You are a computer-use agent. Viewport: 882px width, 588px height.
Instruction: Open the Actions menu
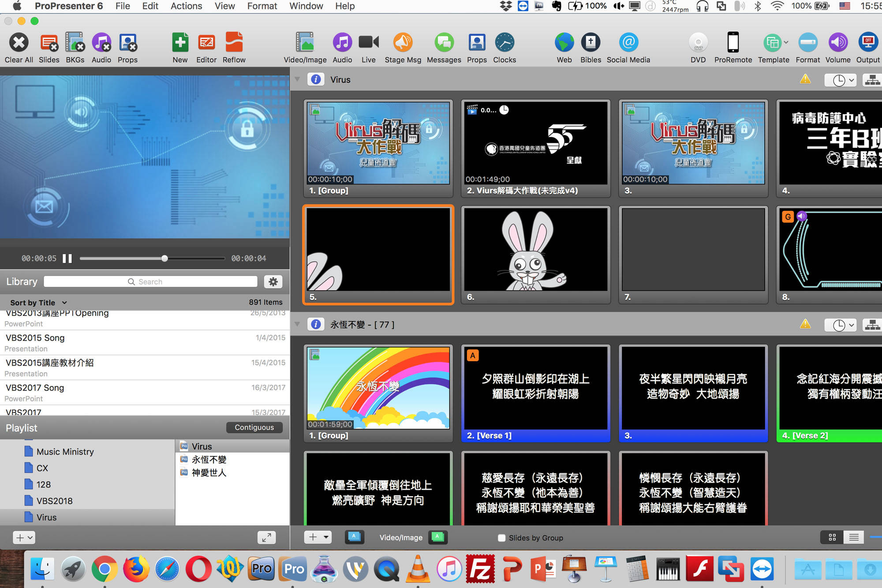click(186, 6)
